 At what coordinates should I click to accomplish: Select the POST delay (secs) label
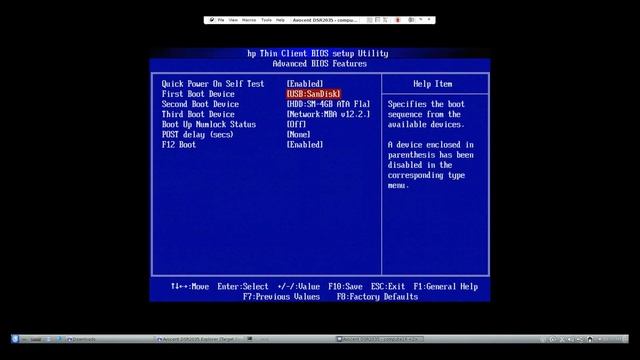pos(198,135)
